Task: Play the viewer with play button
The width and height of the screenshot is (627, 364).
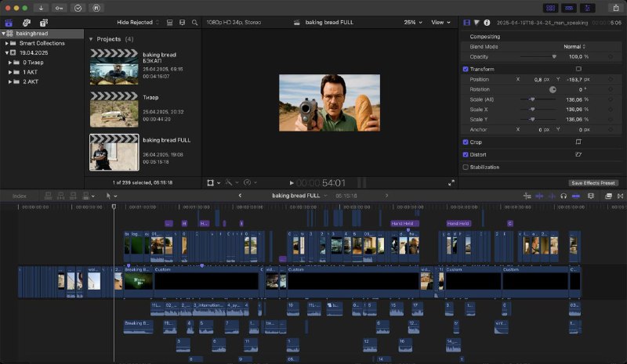Action: tap(292, 183)
